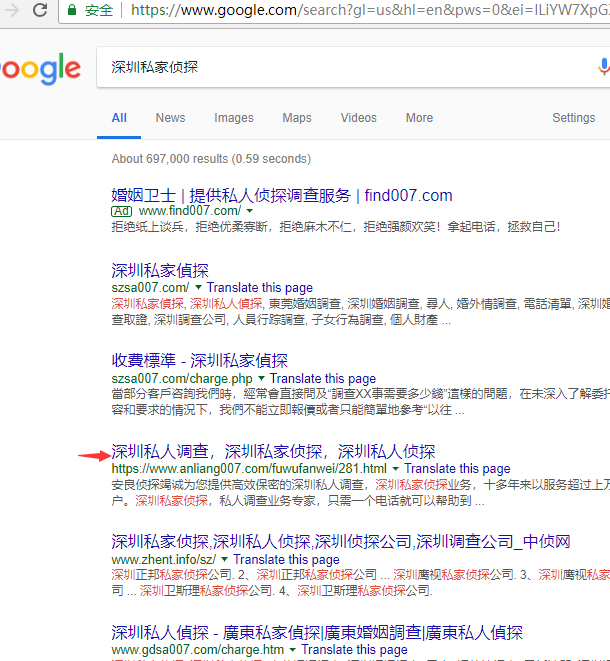
Task: Expand dropdown arrow next to szsa007.com/charge.php
Action: click(261, 378)
